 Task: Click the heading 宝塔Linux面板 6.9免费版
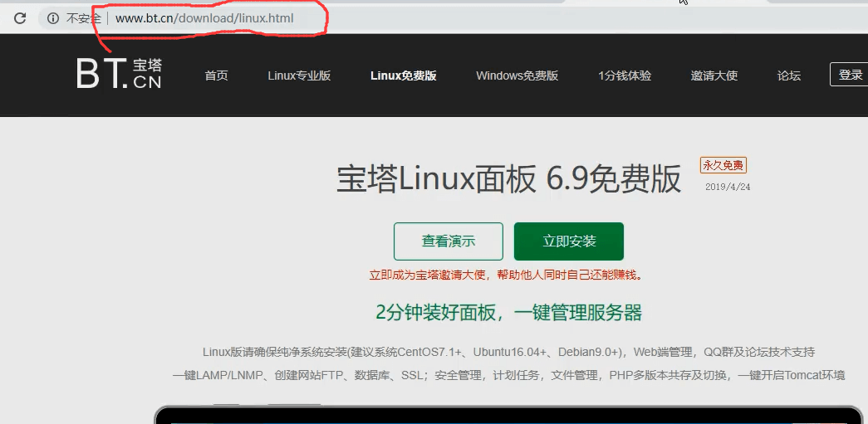[x=508, y=179]
